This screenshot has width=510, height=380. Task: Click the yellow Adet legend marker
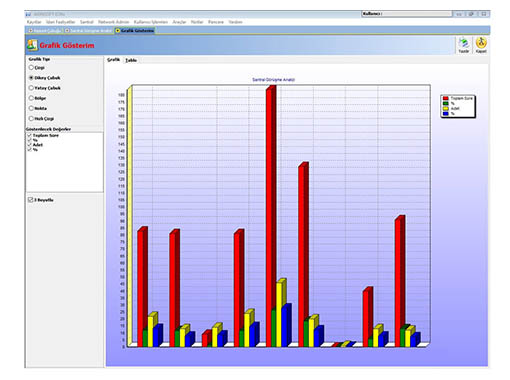445,109
